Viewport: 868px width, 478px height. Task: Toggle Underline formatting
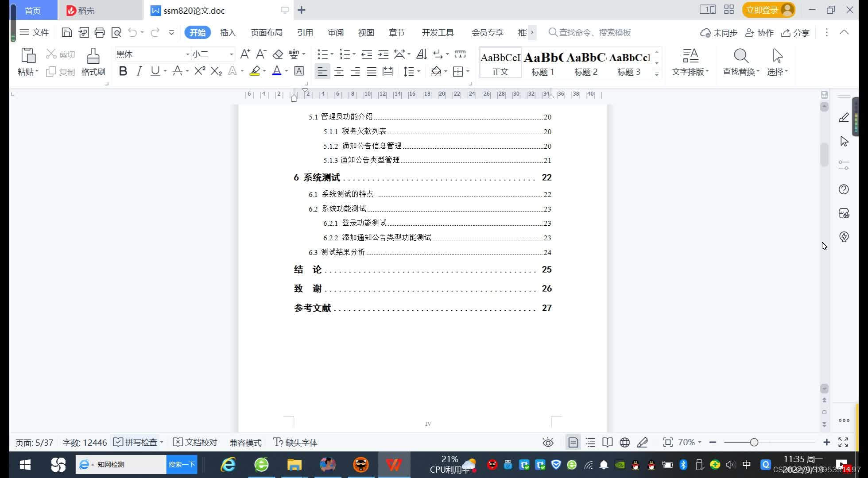tap(155, 71)
